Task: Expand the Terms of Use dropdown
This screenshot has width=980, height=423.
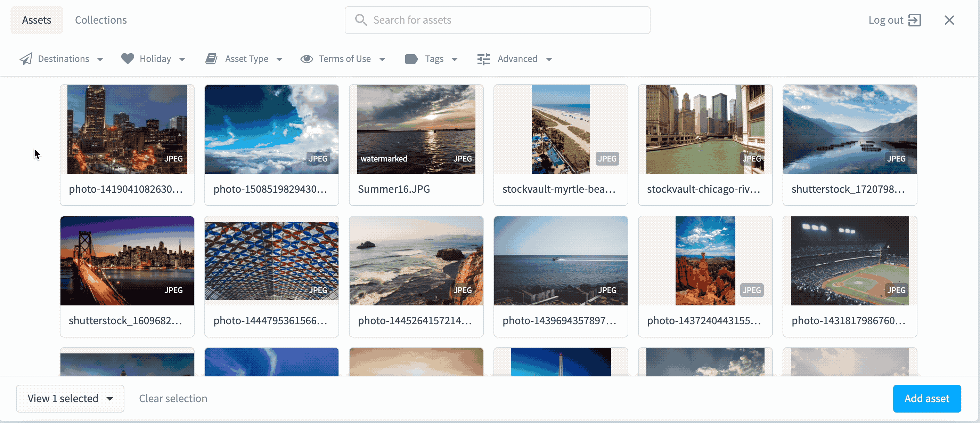Action: (x=382, y=59)
